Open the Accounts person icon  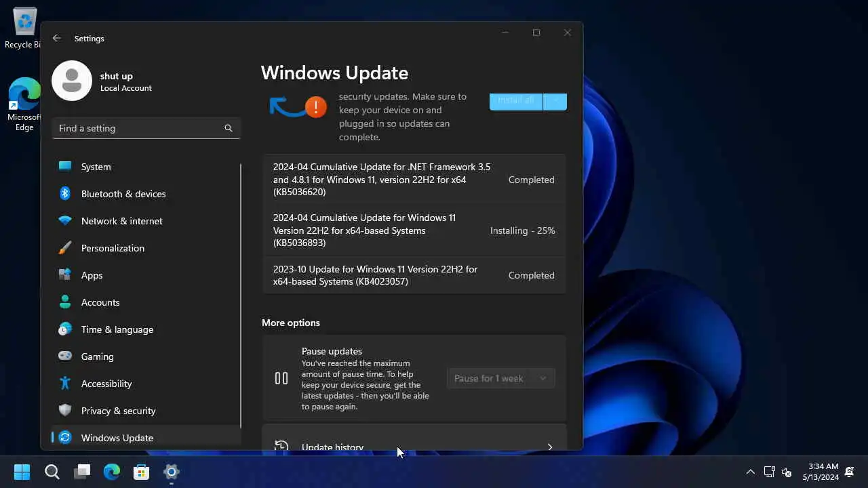coord(65,302)
